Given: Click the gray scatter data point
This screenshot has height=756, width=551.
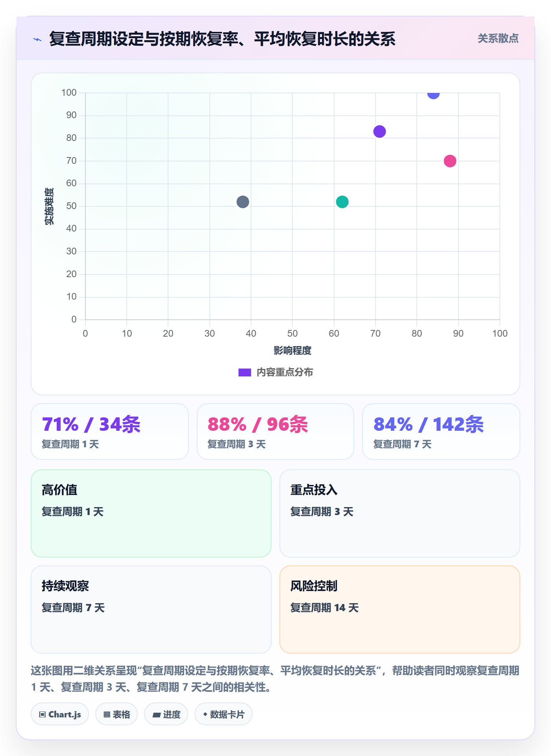Looking at the screenshot, I should [243, 202].
